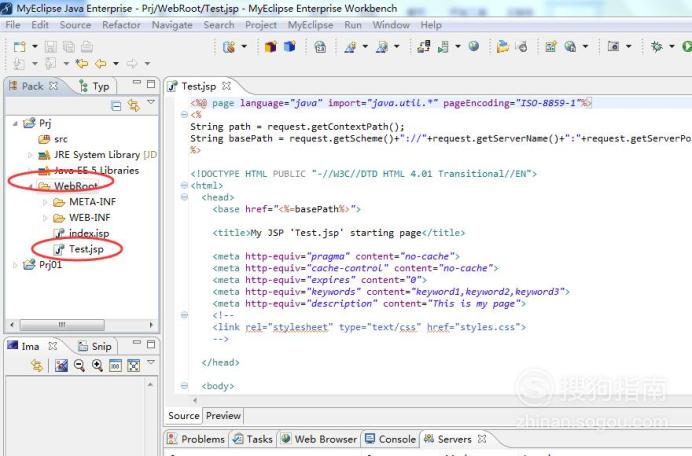The width and height of the screenshot is (692, 456).
Task: Click the green bug Debug icon
Action: coord(657,46)
